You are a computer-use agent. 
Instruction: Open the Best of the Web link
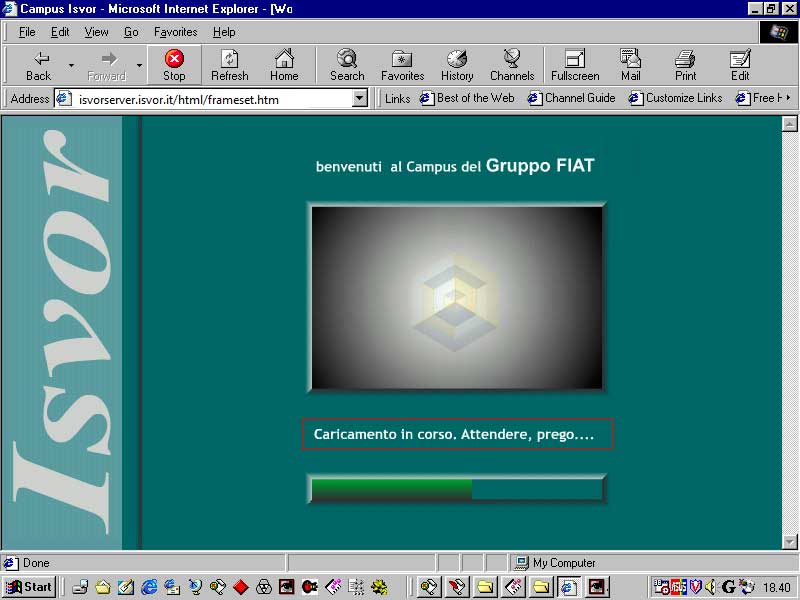pyautogui.click(x=467, y=98)
